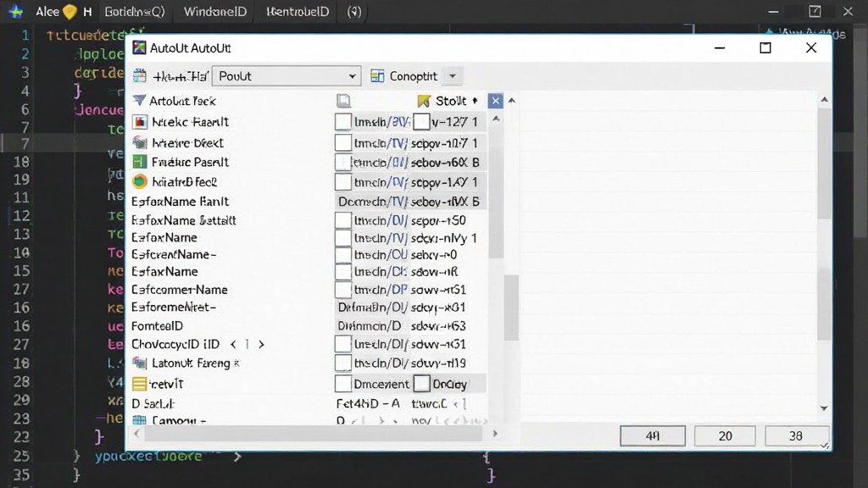Open the Eotidin=Q menu in the editor

click(x=135, y=12)
